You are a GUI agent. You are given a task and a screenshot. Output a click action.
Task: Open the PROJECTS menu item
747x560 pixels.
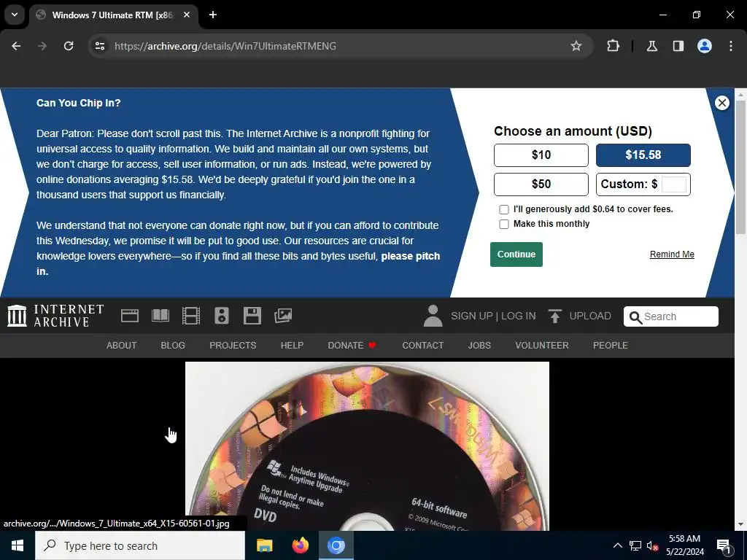click(233, 345)
